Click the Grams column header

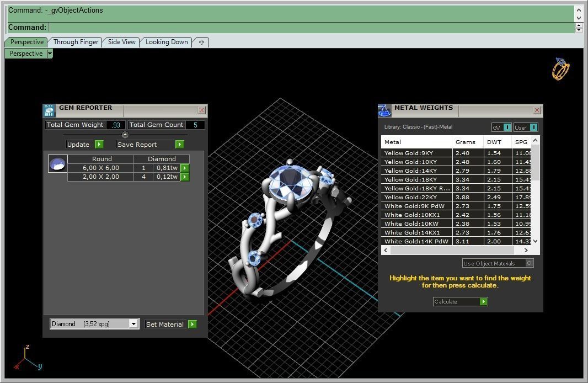click(468, 142)
